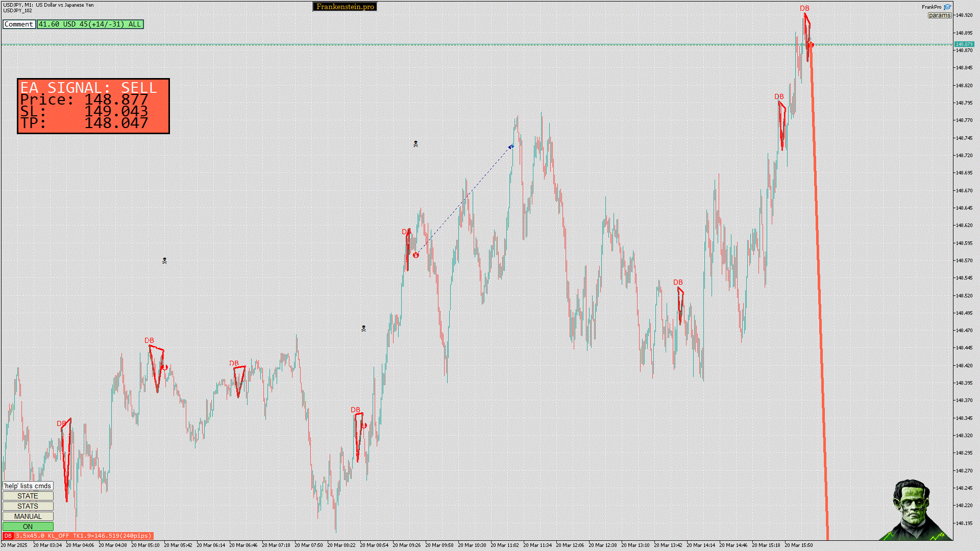Click the green profit summary label
The image size is (980, 551).
pyautogui.click(x=90, y=24)
